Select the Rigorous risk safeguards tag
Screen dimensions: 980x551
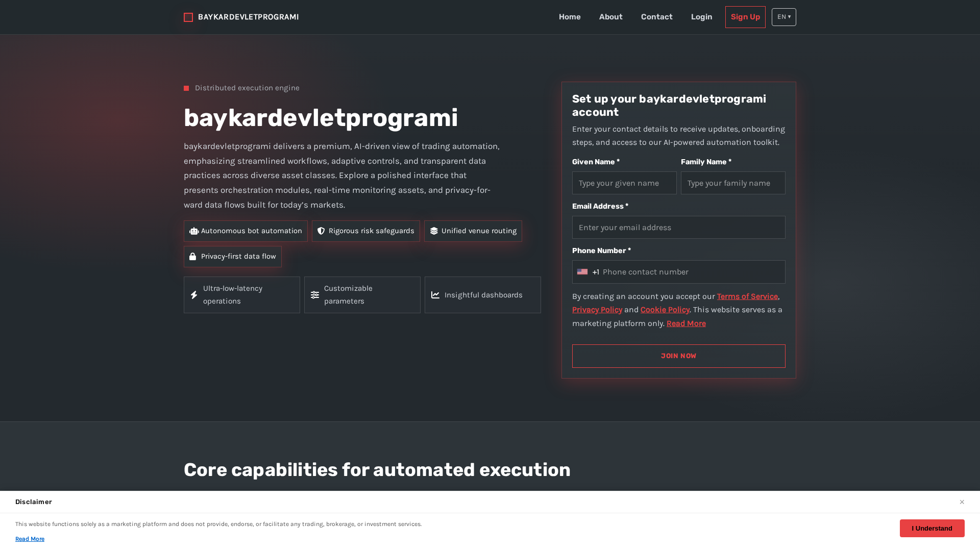pos(366,231)
